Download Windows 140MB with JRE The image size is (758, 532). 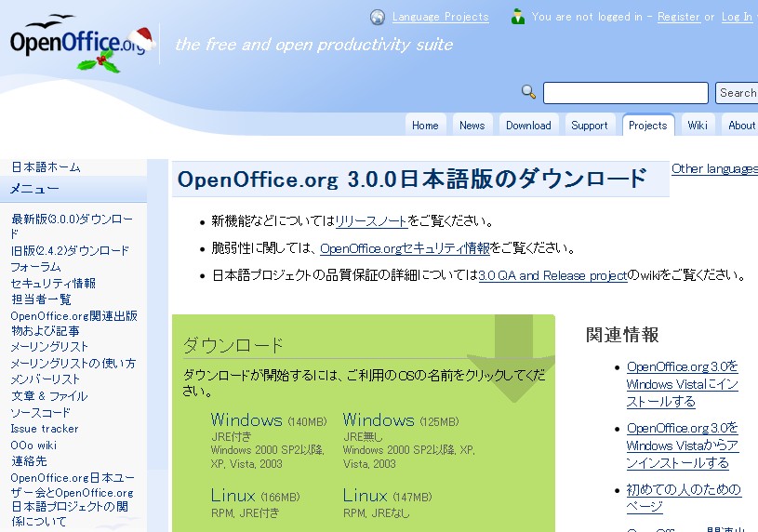coord(246,419)
